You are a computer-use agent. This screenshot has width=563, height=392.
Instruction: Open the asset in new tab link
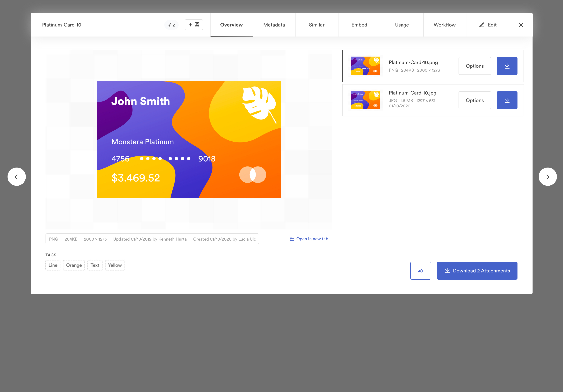point(309,239)
